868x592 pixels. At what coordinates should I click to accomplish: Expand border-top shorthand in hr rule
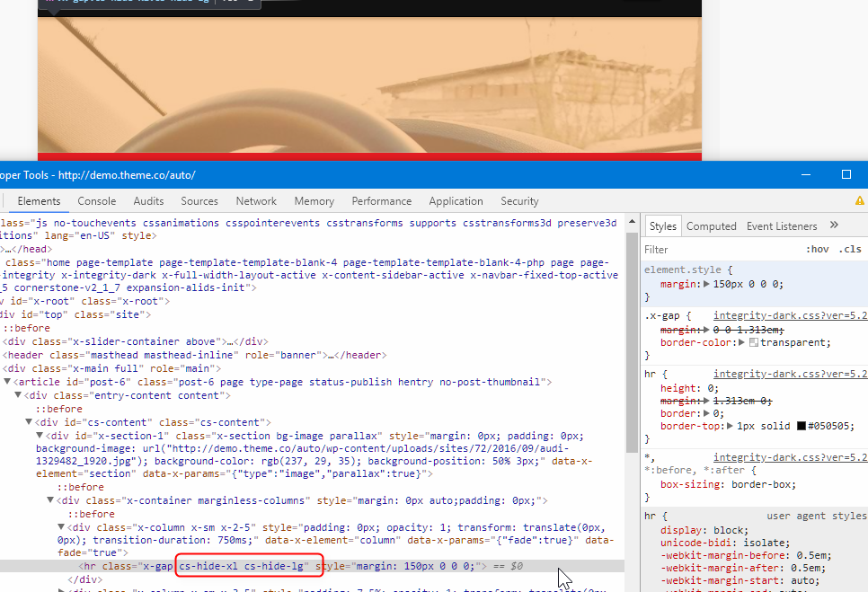click(732, 426)
